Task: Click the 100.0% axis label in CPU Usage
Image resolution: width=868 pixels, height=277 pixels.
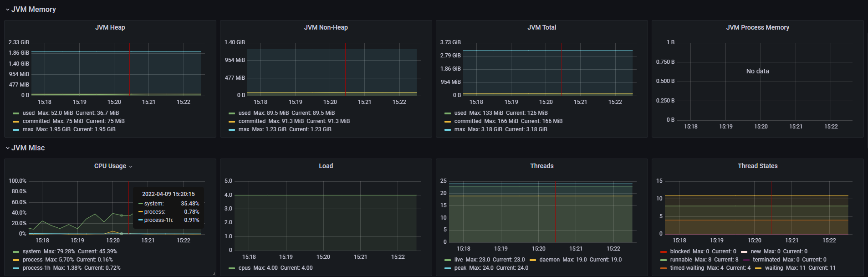Action: tap(17, 181)
